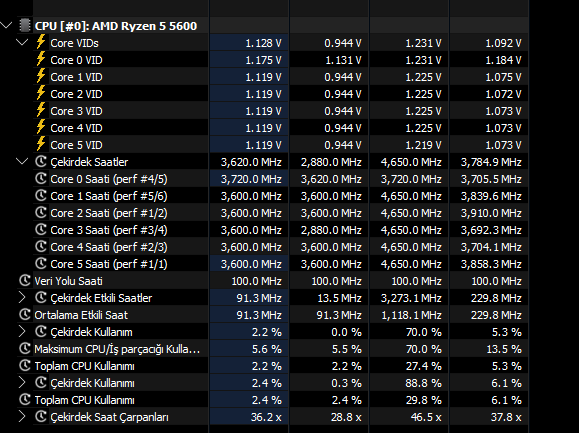579x433 pixels.
Task: Select Core 1 Saati (perf #5/6) label
Action: 109,196
